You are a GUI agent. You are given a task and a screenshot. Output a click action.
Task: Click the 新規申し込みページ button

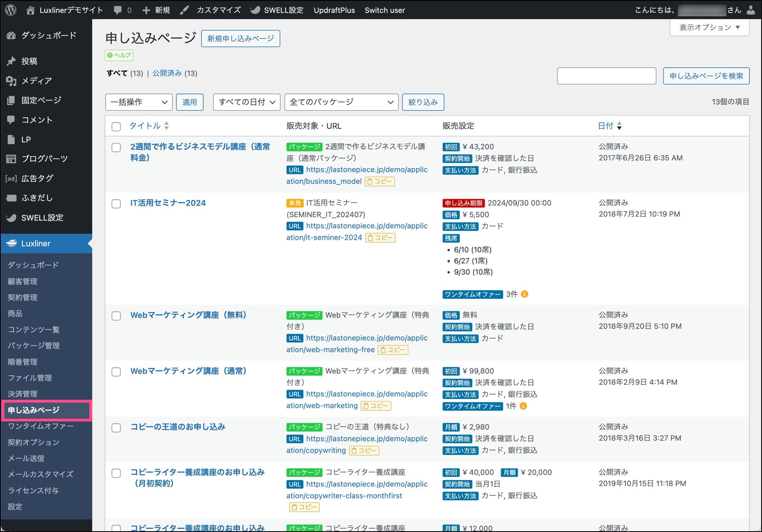point(240,38)
